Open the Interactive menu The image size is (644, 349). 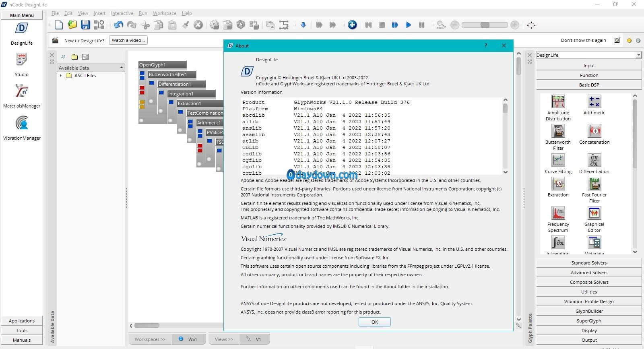pyautogui.click(x=122, y=13)
